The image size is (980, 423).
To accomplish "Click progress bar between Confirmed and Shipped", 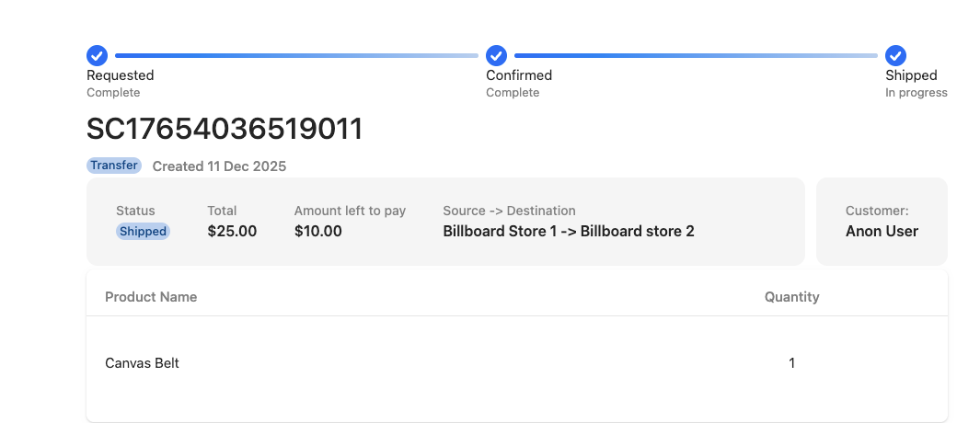I will (696, 55).
